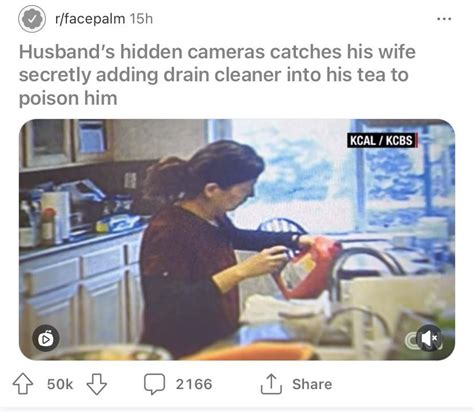Upvote the post with the up arrow

click(x=23, y=384)
